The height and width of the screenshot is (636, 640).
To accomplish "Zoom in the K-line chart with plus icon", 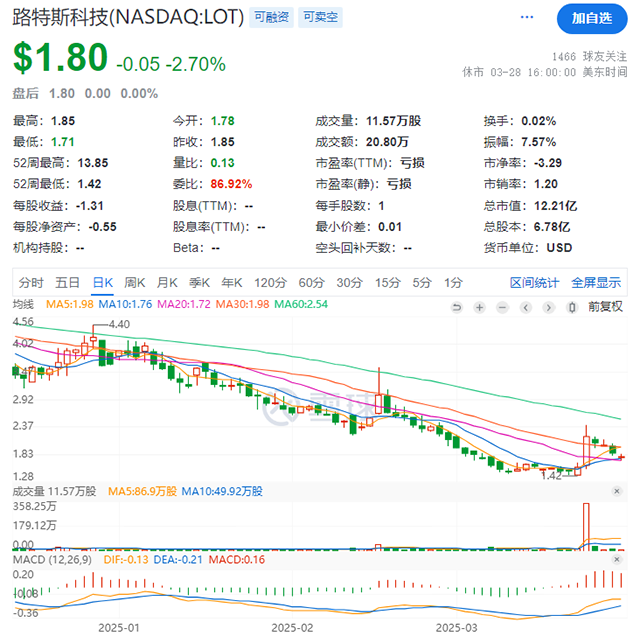I will [x=480, y=307].
